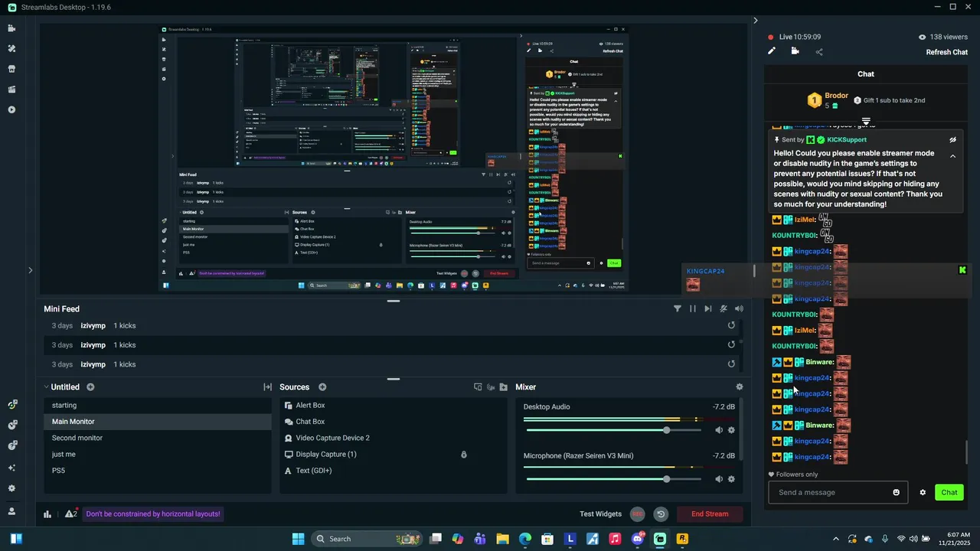Add a new source with plus icon
Viewport: 980px width, 551px height.
point(322,387)
